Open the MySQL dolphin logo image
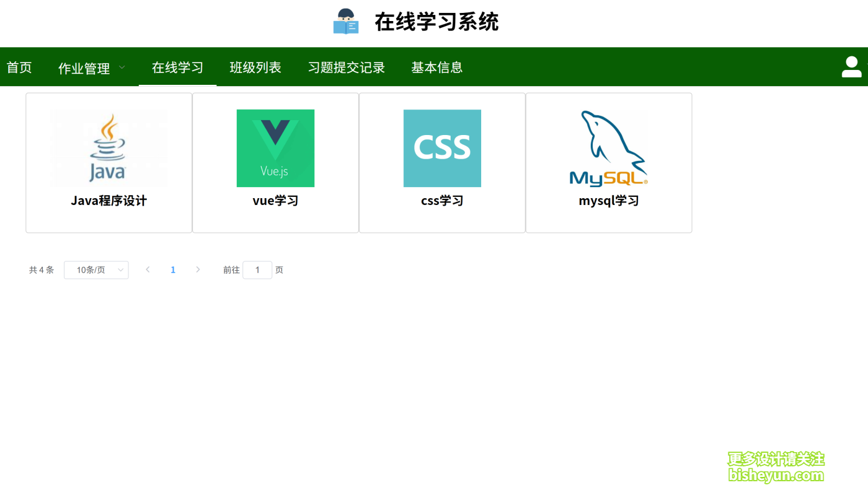This screenshot has height=498, width=868. coord(609,148)
